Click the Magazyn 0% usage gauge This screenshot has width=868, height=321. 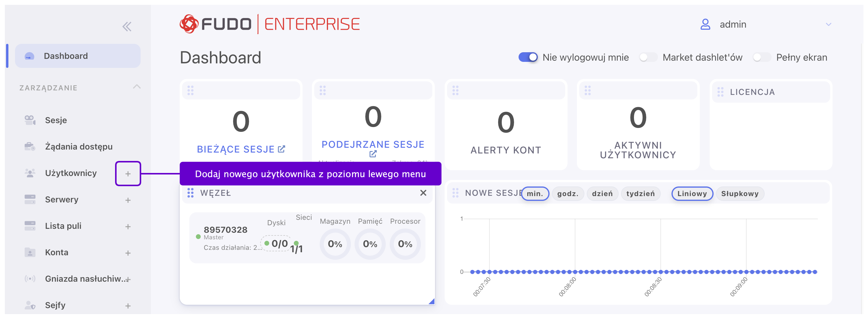click(x=335, y=244)
